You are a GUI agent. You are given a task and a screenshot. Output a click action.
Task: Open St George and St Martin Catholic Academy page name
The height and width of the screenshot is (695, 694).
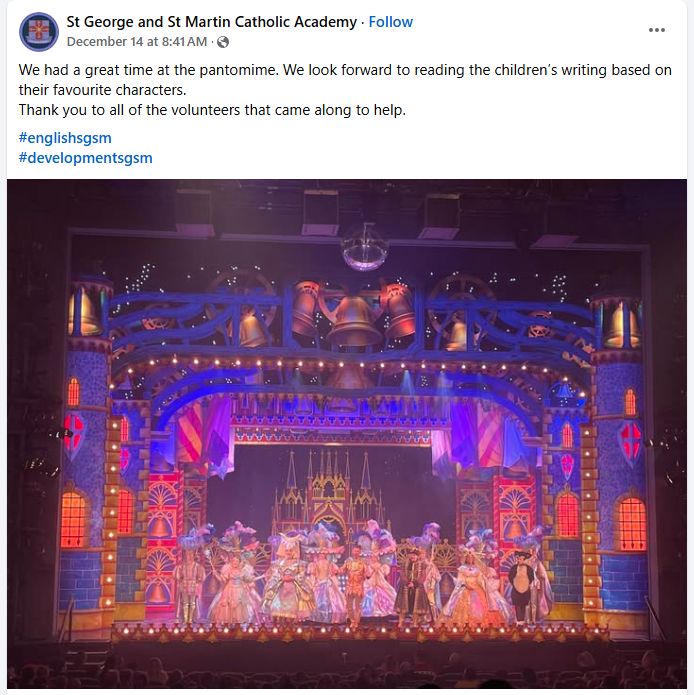[211, 22]
